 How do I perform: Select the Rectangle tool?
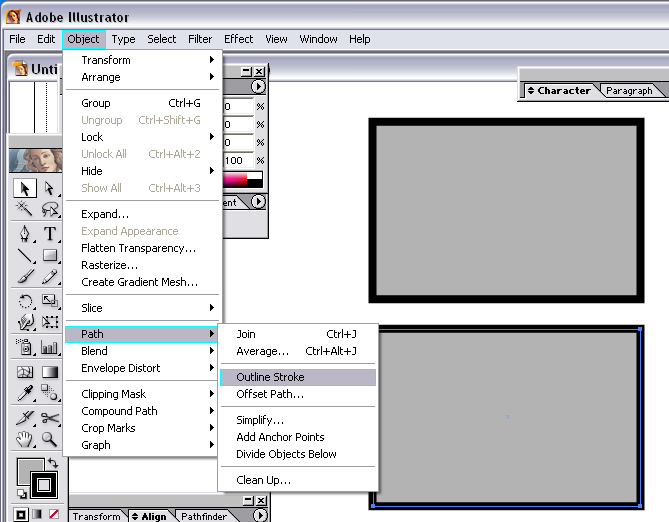click(x=50, y=255)
